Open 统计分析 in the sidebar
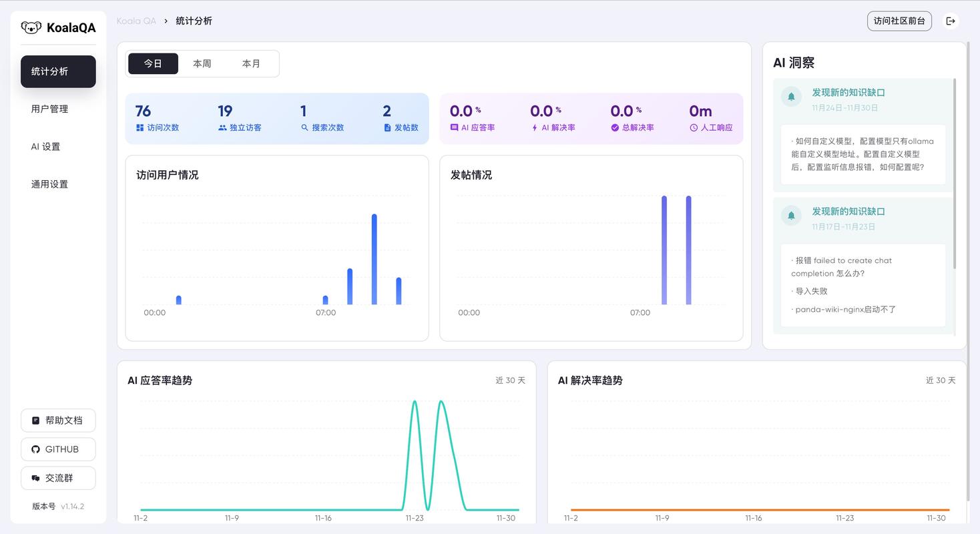This screenshot has height=534, width=980. (x=58, y=71)
